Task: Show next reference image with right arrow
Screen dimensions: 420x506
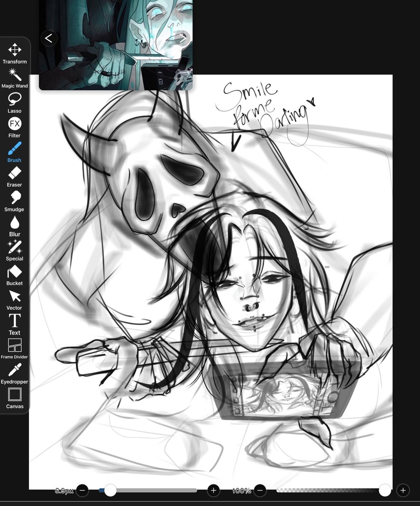Action: 183,38
